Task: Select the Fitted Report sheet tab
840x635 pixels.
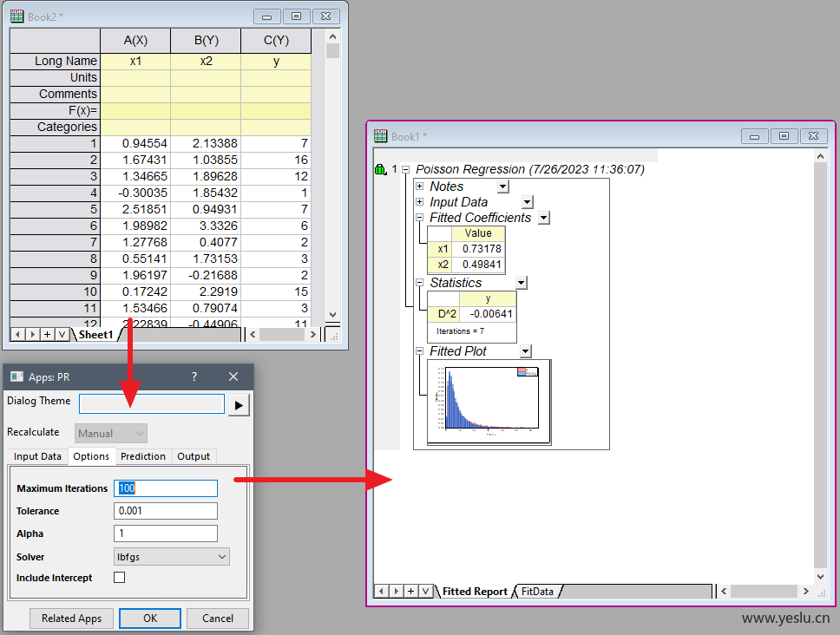Action: (475, 591)
